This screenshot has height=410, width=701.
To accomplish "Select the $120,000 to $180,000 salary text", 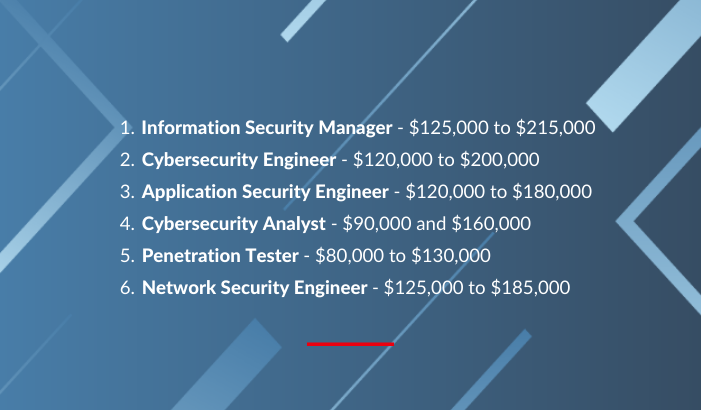I will tap(498, 192).
